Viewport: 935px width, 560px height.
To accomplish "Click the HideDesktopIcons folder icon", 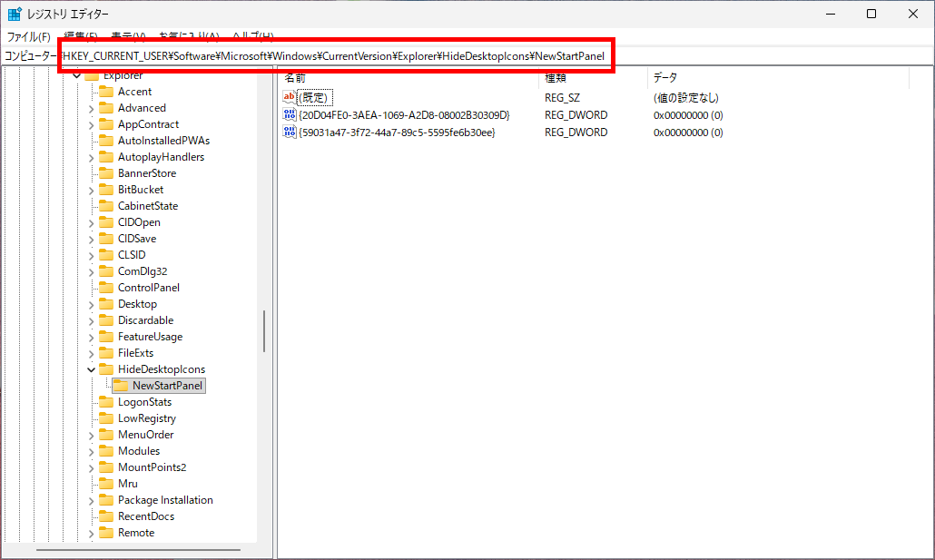I will [x=105, y=369].
